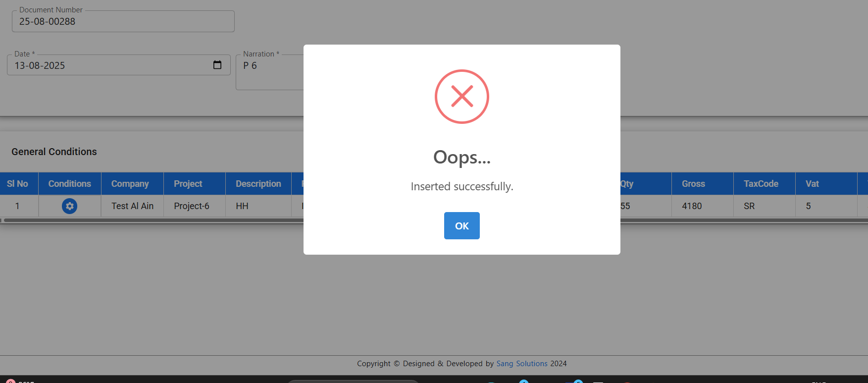Select the Company column header
Screen dimensions: 868x383
pos(130,184)
